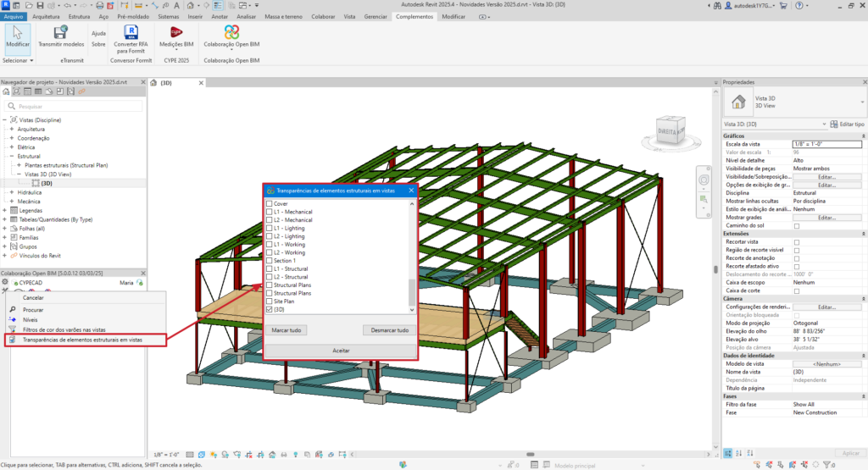Click the project browser chain link icon
This screenshot has width=868, height=470.
[x=81, y=91]
